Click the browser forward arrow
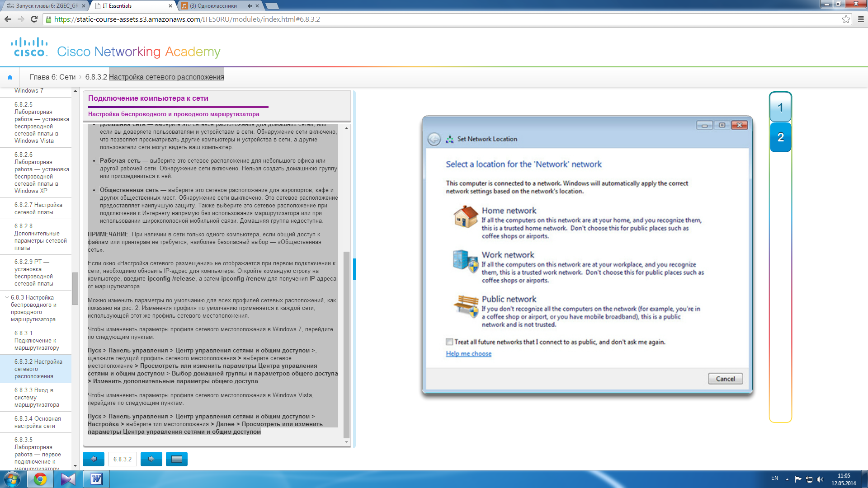868x488 pixels. (x=21, y=19)
